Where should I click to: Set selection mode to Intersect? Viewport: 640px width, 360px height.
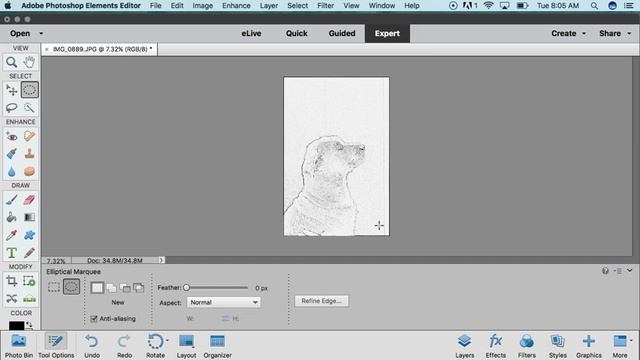[139, 288]
